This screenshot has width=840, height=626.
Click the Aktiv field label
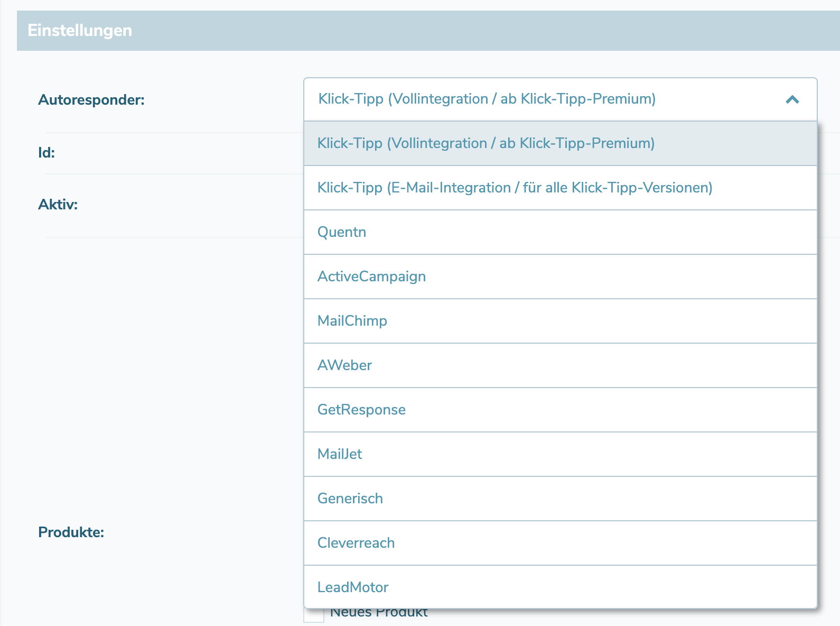[58, 205]
